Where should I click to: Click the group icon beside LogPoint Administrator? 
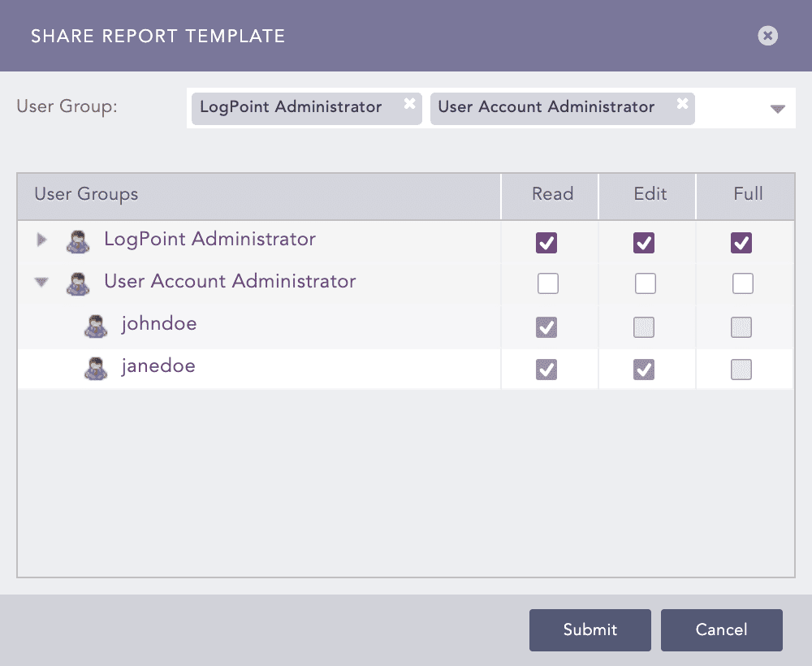[x=78, y=240]
